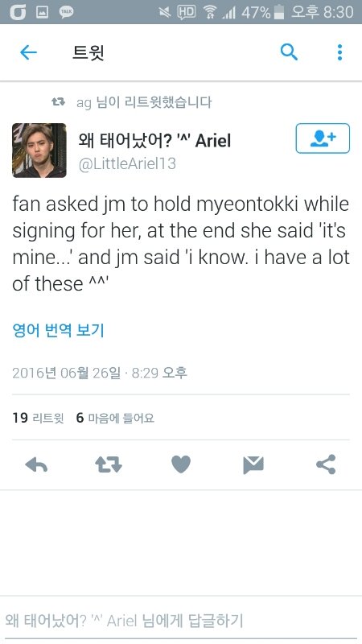Open the Ariel display name profile
The height and width of the screenshot is (644, 362).
(x=154, y=140)
